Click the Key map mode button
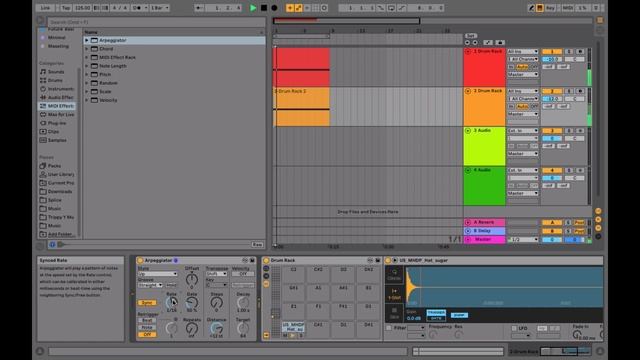The width and height of the screenshot is (640, 360). point(550,8)
